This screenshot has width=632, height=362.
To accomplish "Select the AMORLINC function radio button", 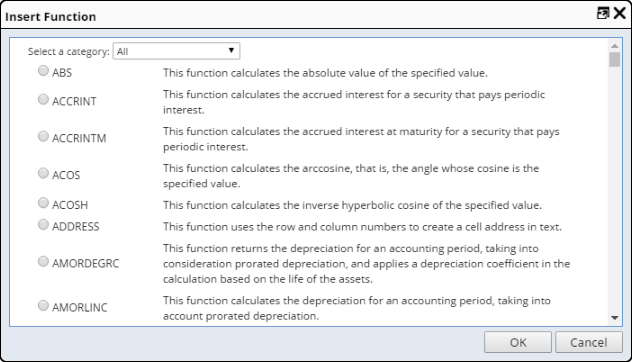I will click(x=43, y=306).
